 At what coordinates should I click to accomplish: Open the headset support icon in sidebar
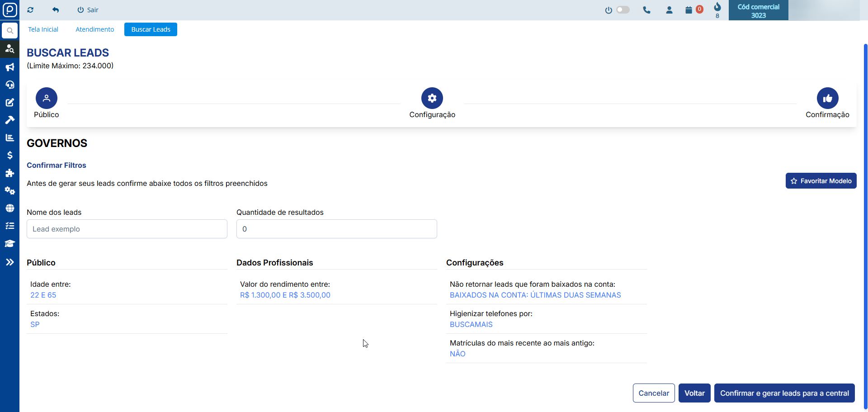(x=9, y=85)
